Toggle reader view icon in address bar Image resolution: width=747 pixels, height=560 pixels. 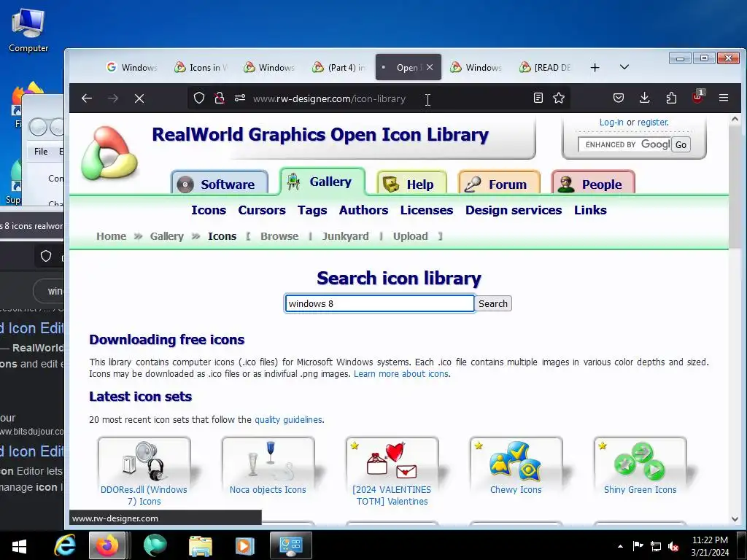click(538, 98)
